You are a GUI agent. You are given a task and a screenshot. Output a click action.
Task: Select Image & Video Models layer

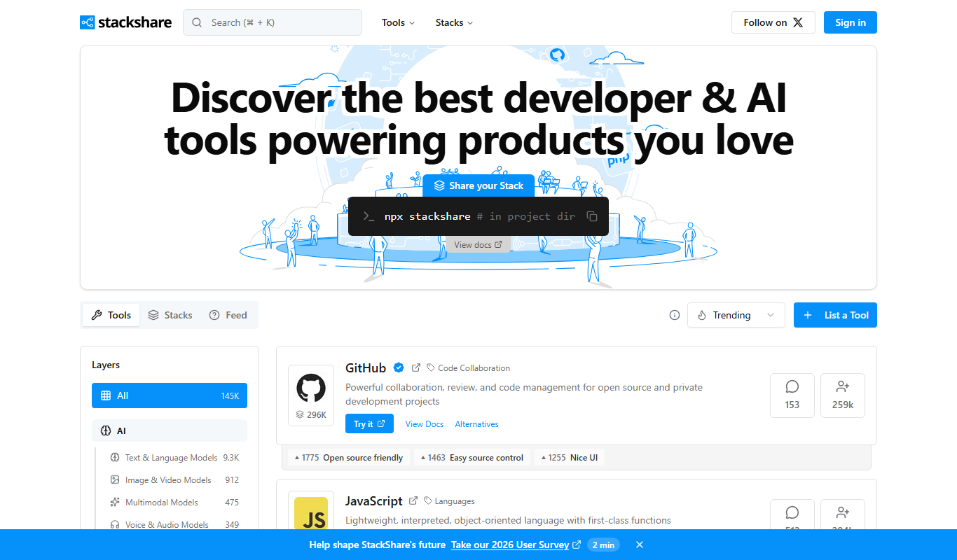(174, 480)
